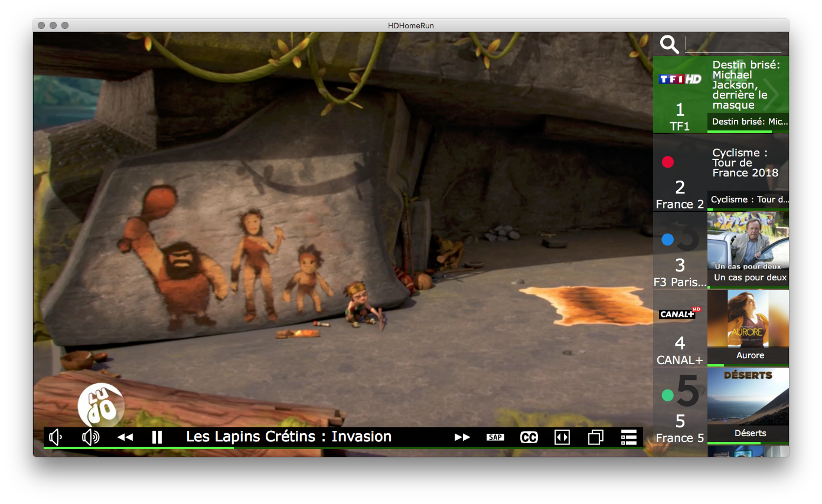Open the Déserts program thumbnail

click(748, 396)
